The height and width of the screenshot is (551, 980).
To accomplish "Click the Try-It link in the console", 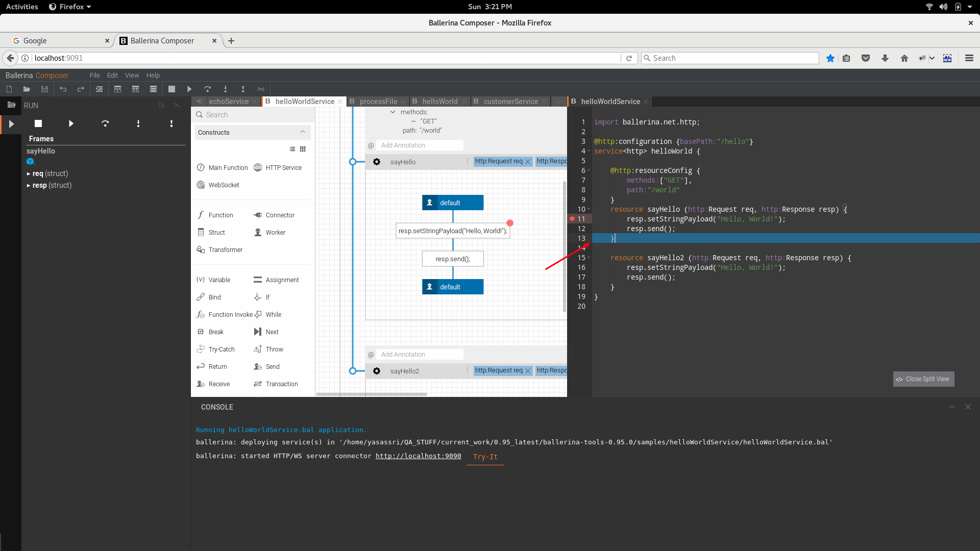I will click(x=484, y=457).
